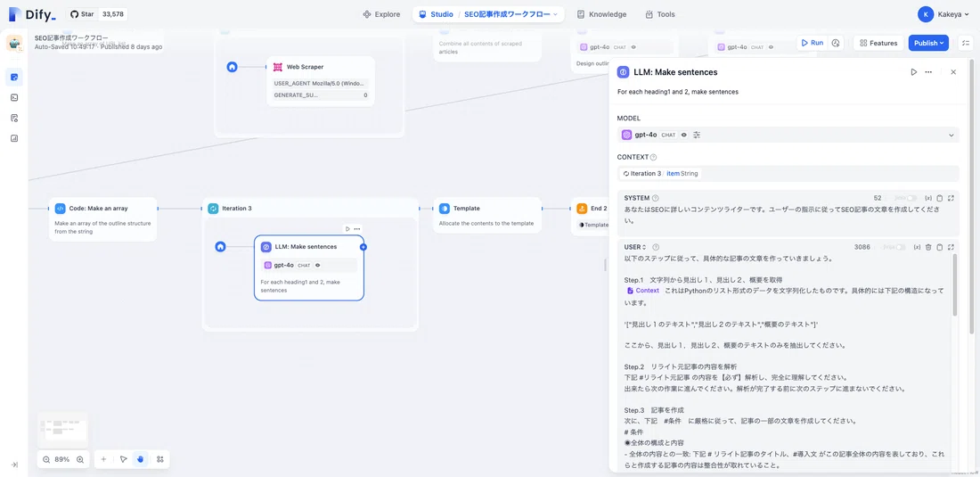980x477 pixels.
Task: Copy the SYSTEM prompt text
Action: [939, 198]
